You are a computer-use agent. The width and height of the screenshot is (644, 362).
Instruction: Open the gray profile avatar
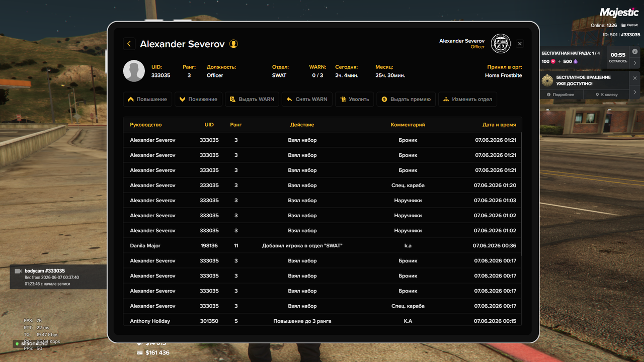coord(134,71)
